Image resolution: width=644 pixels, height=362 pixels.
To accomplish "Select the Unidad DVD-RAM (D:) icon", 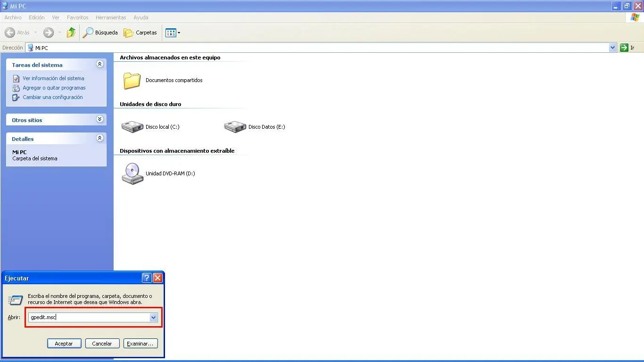I will point(132,173).
